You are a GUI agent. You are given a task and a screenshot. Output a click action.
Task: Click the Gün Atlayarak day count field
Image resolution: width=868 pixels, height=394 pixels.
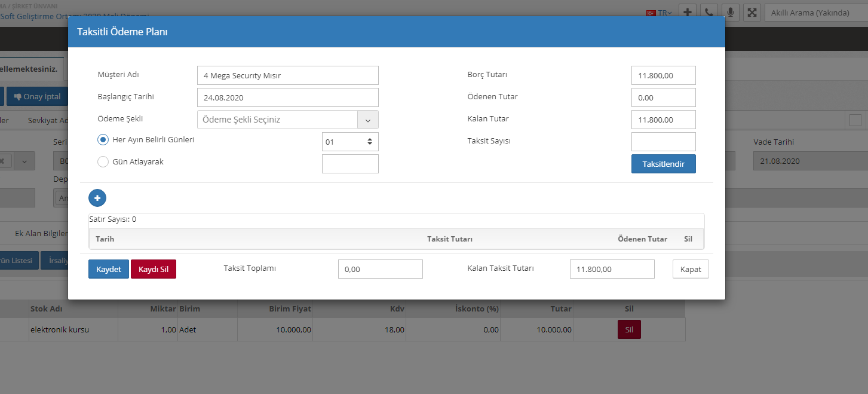(349, 164)
